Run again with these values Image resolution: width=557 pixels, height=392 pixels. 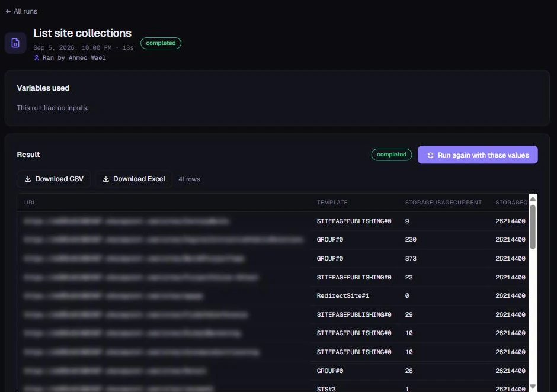(478, 155)
